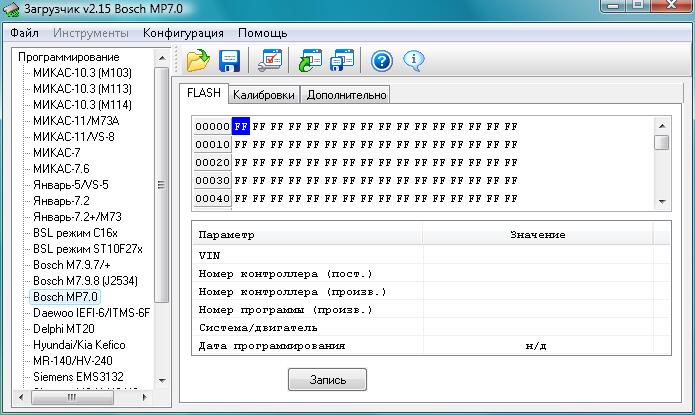Select МИКАС-7.6 in tree
This screenshot has width=695, height=415.
[x=61, y=168]
